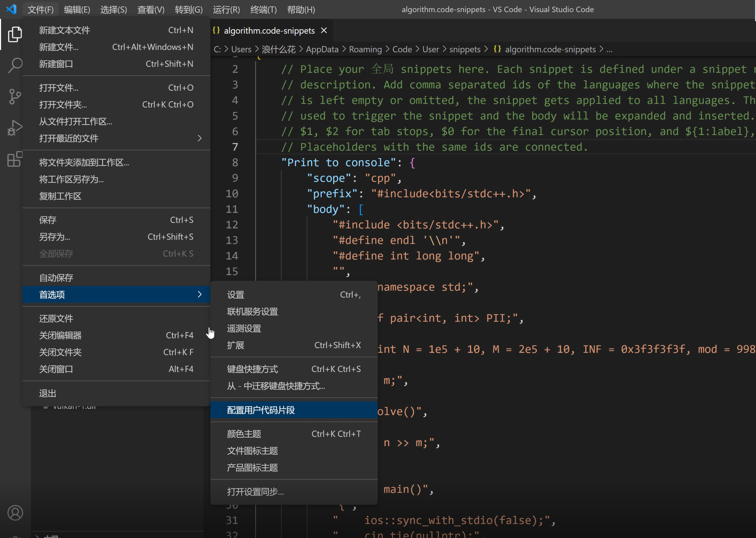Click line number 8 in gutter

[235, 163]
